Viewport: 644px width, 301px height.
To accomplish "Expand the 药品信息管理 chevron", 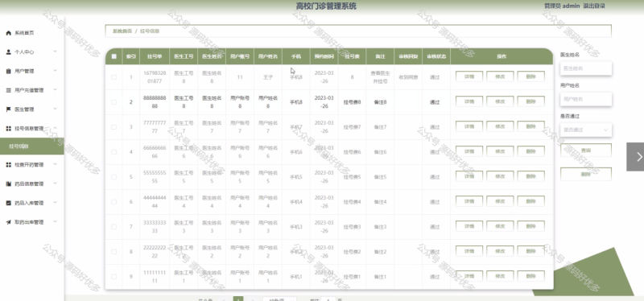I will coord(55,183).
